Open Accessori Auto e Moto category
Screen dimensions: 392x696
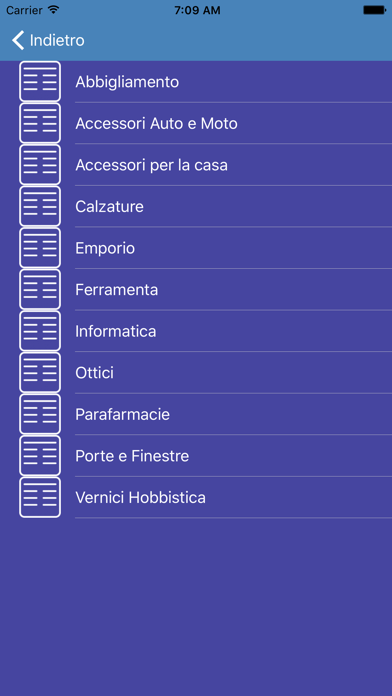[196, 123]
